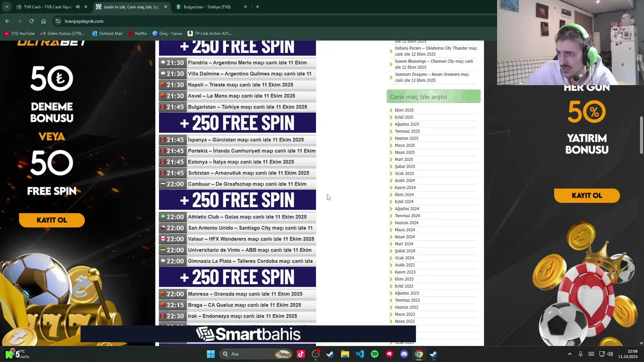Open Napoli – Trieste maçı link
644x362 pixels.
240,85
